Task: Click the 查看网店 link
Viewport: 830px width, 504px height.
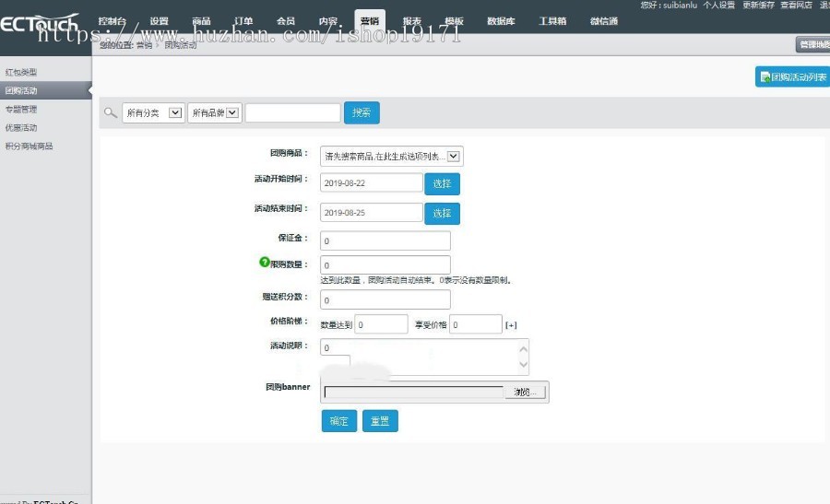Action: pos(796,5)
